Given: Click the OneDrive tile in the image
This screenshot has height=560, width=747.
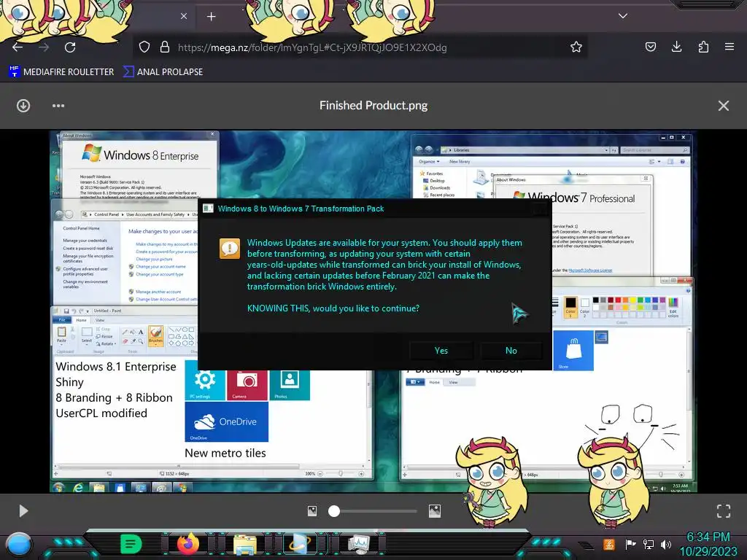Looking at the screenshot, I should [227, 422].
